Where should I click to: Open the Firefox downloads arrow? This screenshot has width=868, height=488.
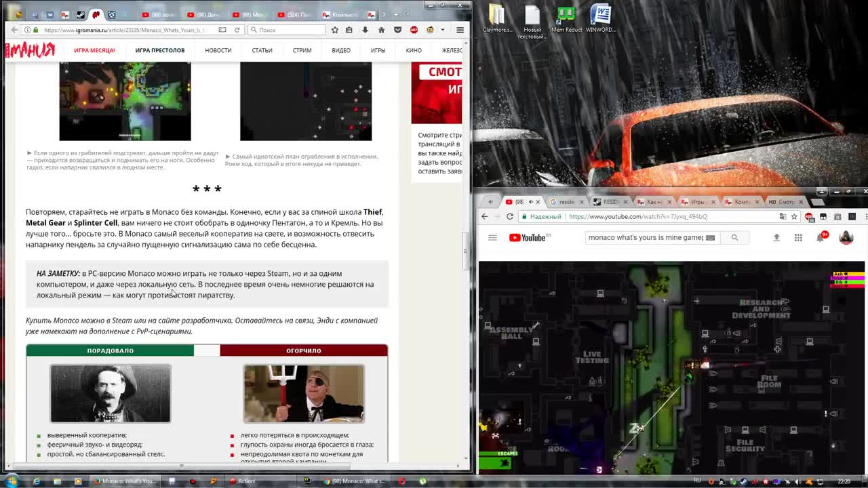click(365, 30)
